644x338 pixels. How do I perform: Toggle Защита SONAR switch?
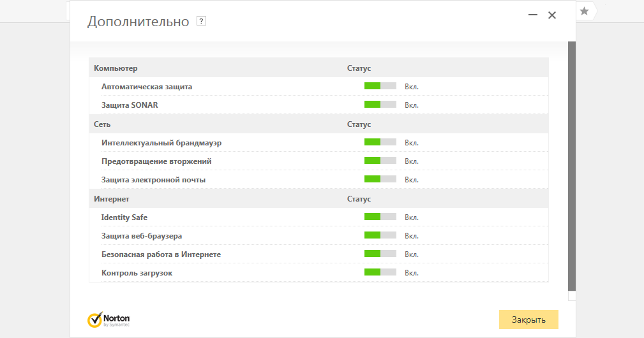[x=380, y=105]
